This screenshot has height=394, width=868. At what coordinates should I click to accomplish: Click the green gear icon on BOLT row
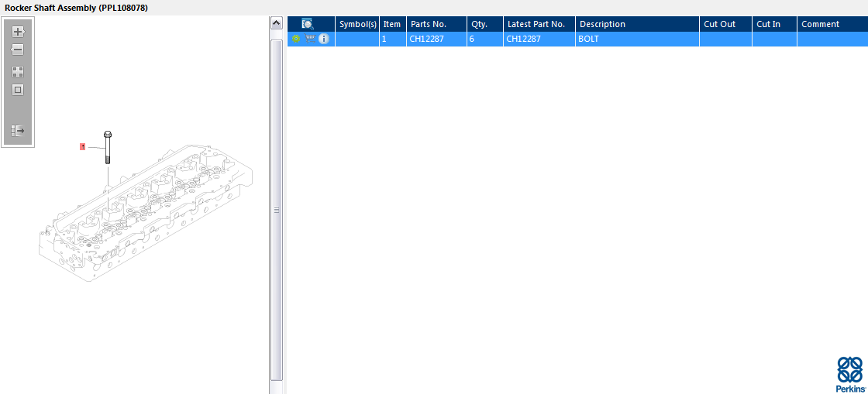click(295, 39)
